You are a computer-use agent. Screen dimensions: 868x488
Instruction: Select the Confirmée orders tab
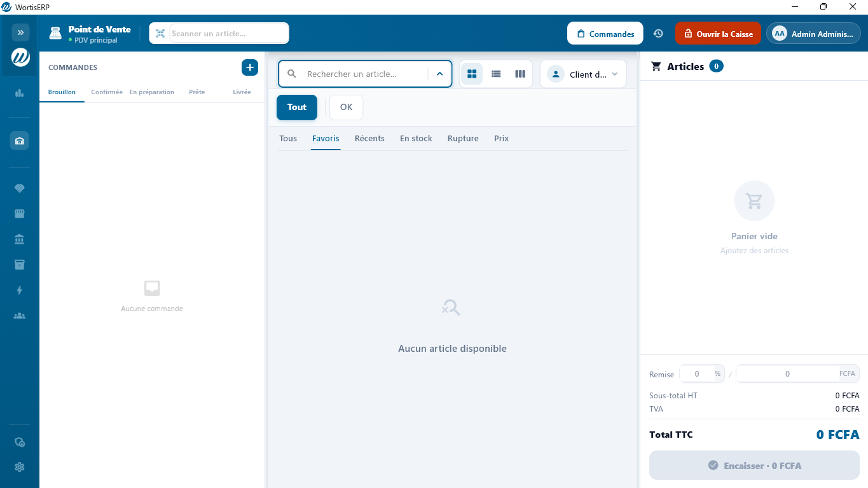107,92
